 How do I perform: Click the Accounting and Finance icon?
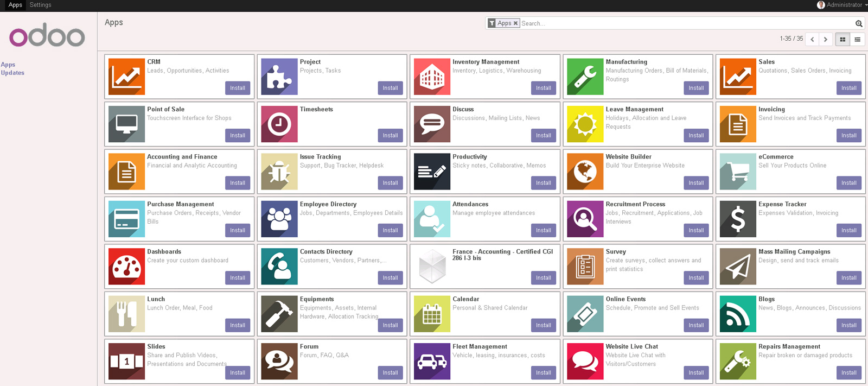tap(126, 172)
